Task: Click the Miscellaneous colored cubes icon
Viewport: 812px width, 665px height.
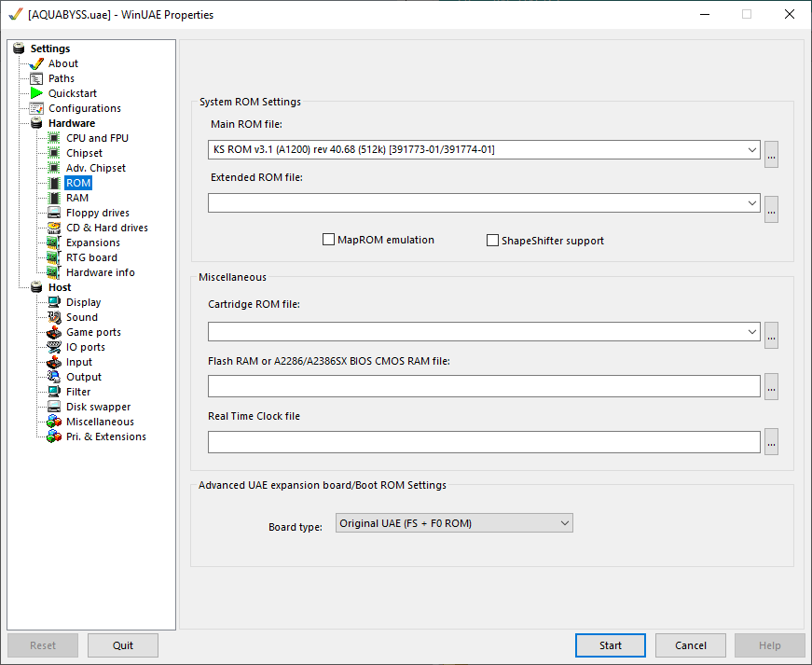Action: point(54,422)
